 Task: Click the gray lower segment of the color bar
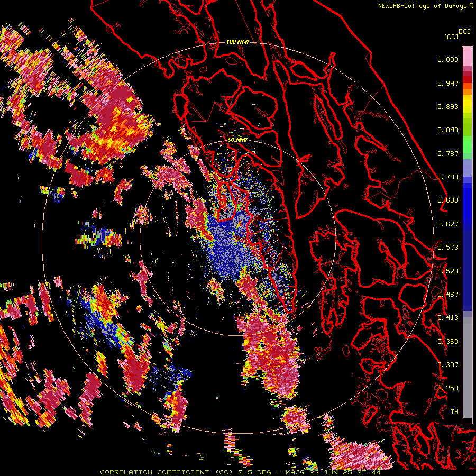[x=467, y=368]
